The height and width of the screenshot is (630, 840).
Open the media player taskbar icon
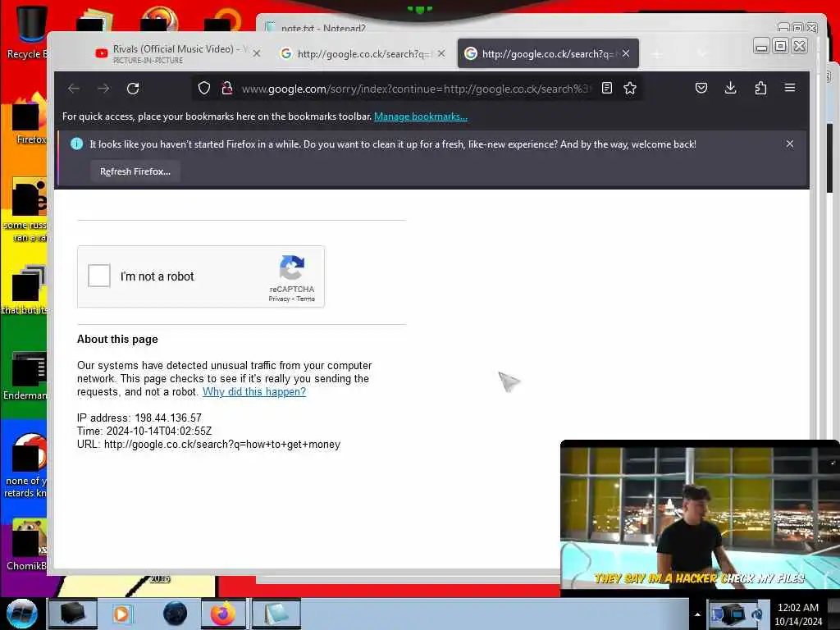click(121, 614)
